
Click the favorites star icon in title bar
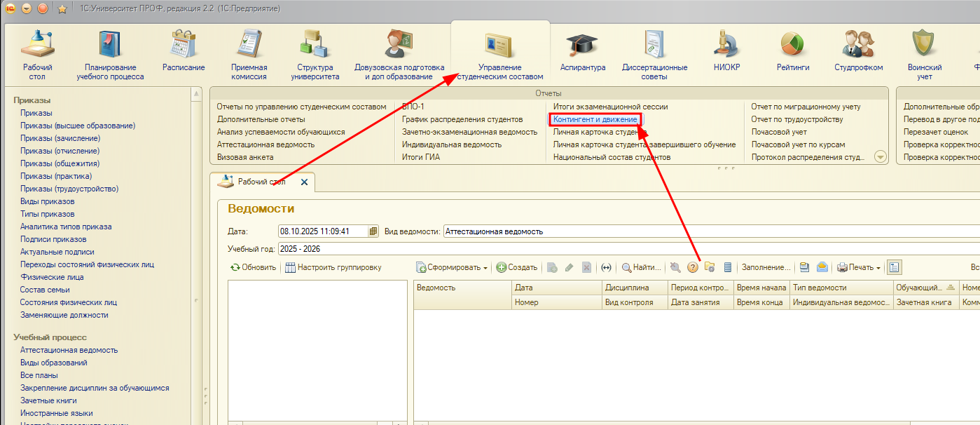click(x=62, y=8)
